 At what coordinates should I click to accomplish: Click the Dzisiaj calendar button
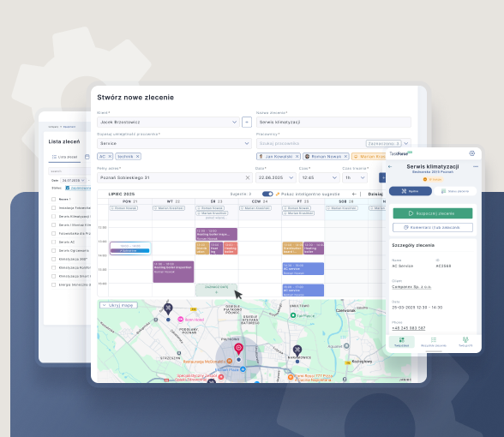coord(375,194)
